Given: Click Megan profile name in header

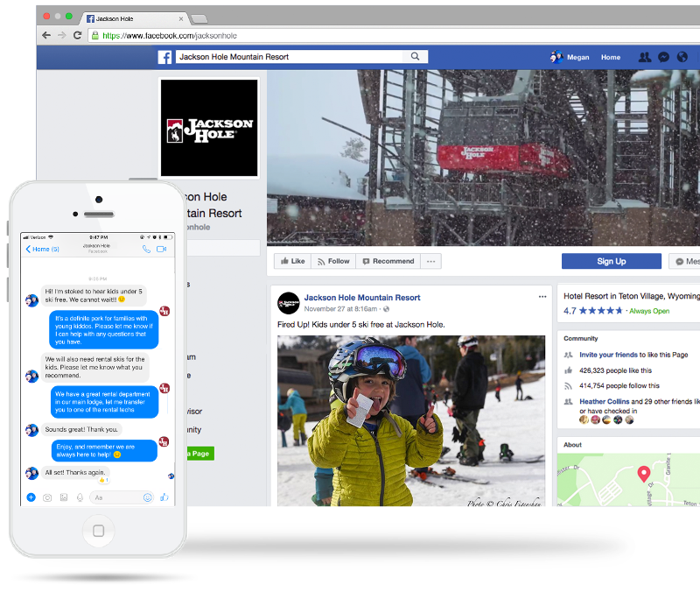Looking at the screenshot, I should click(x=578, y=57).
